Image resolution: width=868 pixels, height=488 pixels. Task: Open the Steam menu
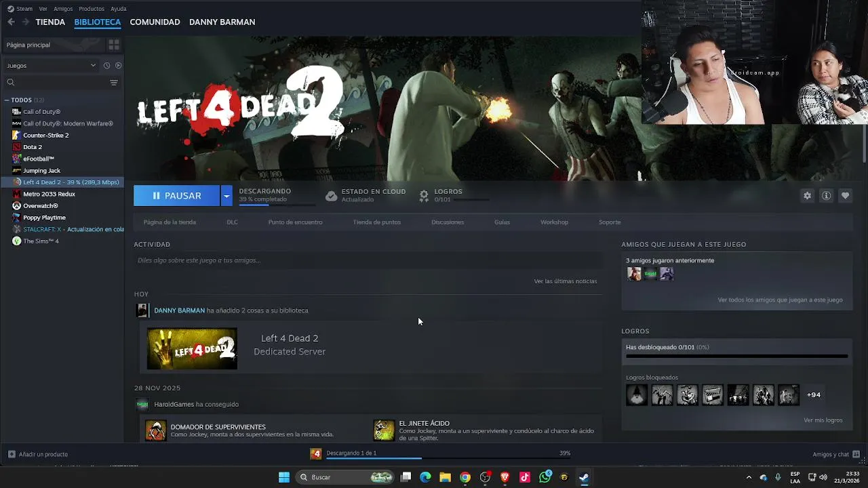click(20, 9)
